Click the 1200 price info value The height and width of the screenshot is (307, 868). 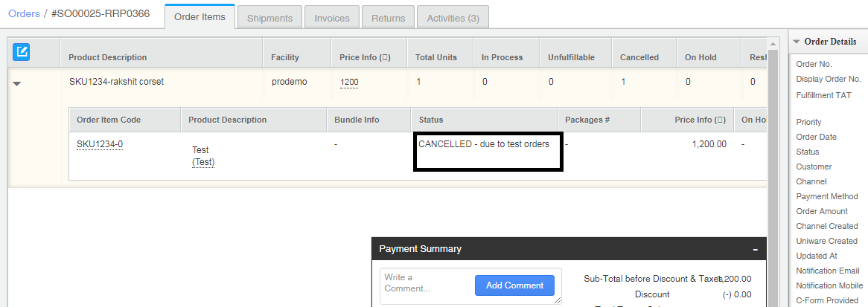349,83
